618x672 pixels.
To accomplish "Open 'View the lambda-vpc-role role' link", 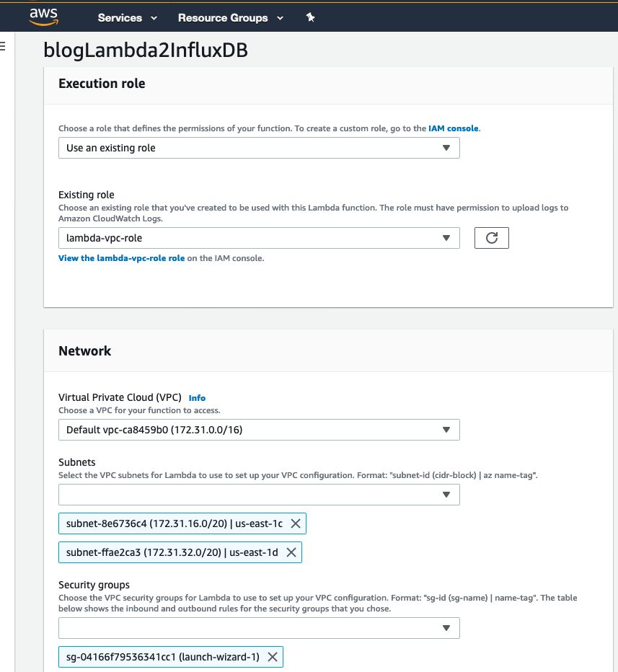I will pyautogui.click(x=121, y=258).
